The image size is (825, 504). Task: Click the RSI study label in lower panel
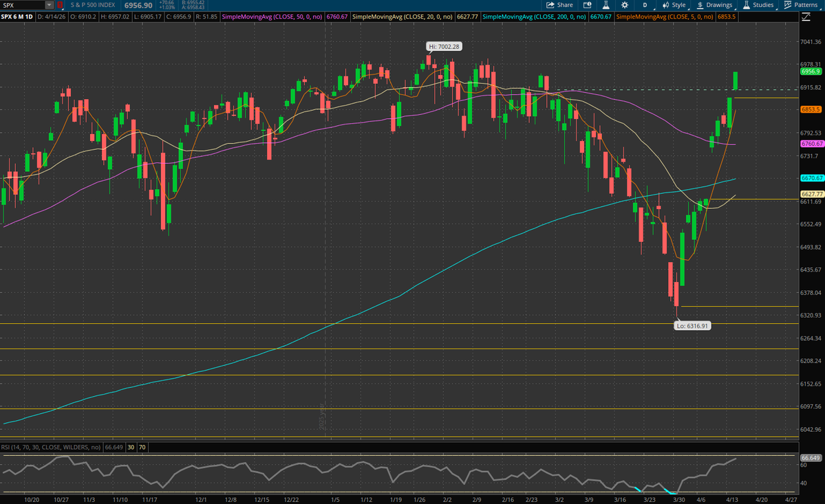point(51,447)
